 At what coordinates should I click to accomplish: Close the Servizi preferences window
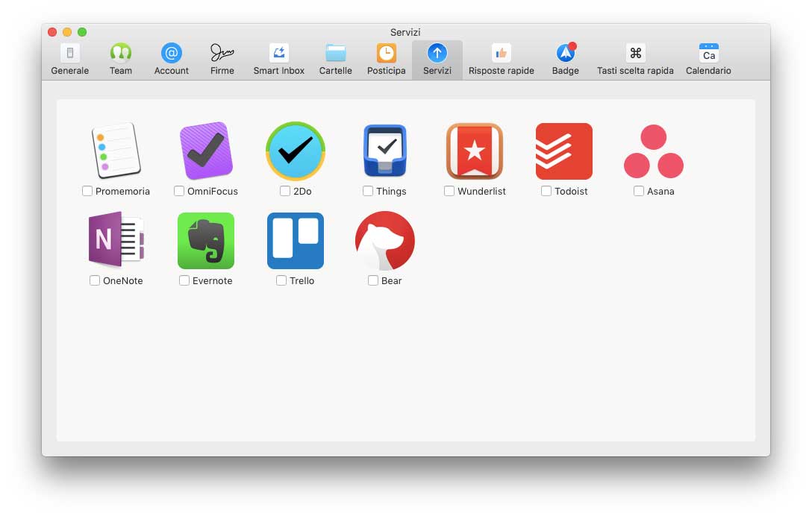[x=52, y=32]
